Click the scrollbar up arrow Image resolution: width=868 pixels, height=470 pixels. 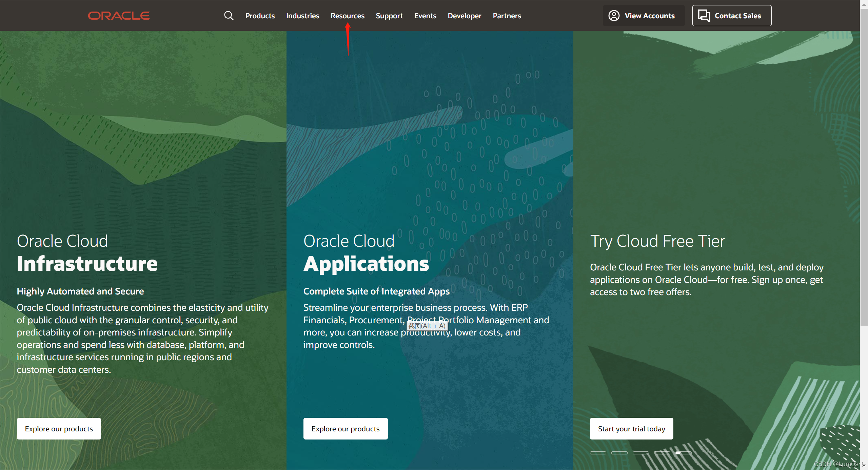(864, 4)
